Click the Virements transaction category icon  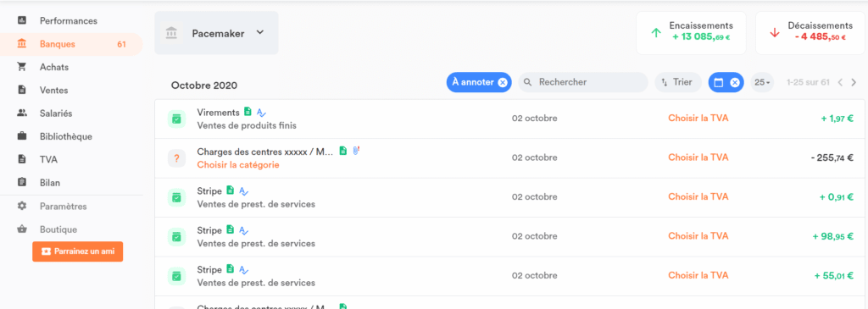pos(176,119)
